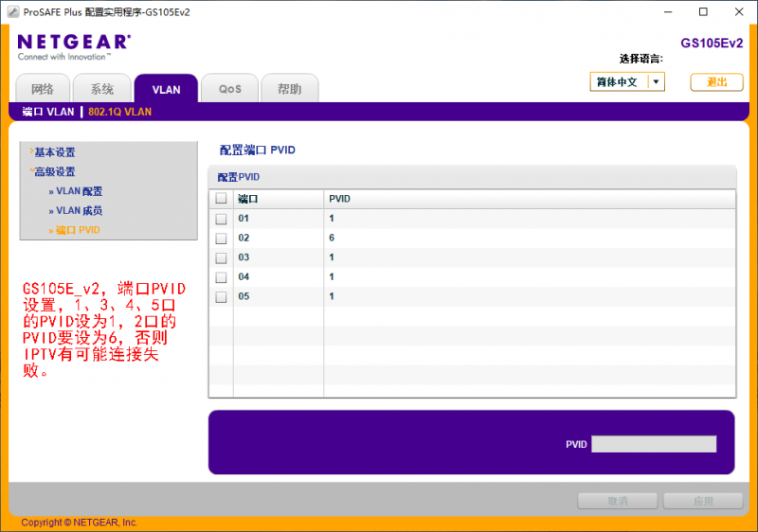758x532 pixels.
Task: Click PVID value 6 for port 02
Action: tap(332, 238)
